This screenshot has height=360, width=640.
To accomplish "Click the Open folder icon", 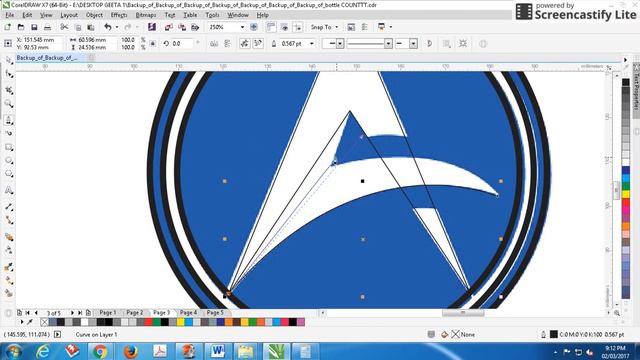I will (21, 27).
